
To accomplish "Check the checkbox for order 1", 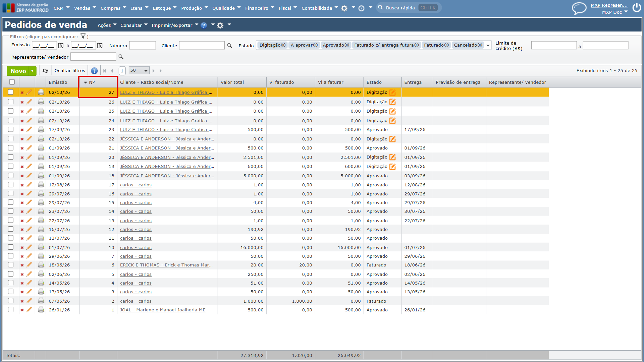I will [x=11, y=309].
